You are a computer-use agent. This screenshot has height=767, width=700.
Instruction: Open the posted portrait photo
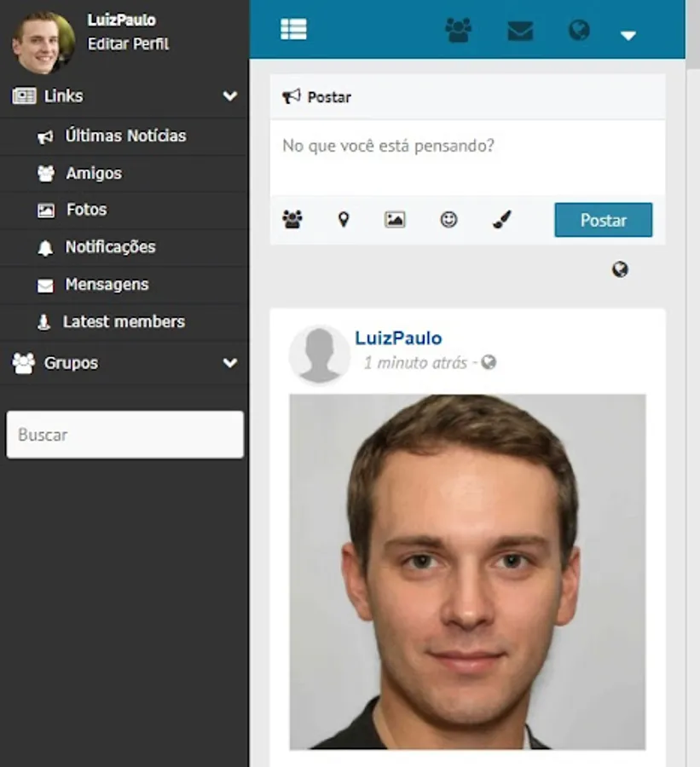pos(467,572)
